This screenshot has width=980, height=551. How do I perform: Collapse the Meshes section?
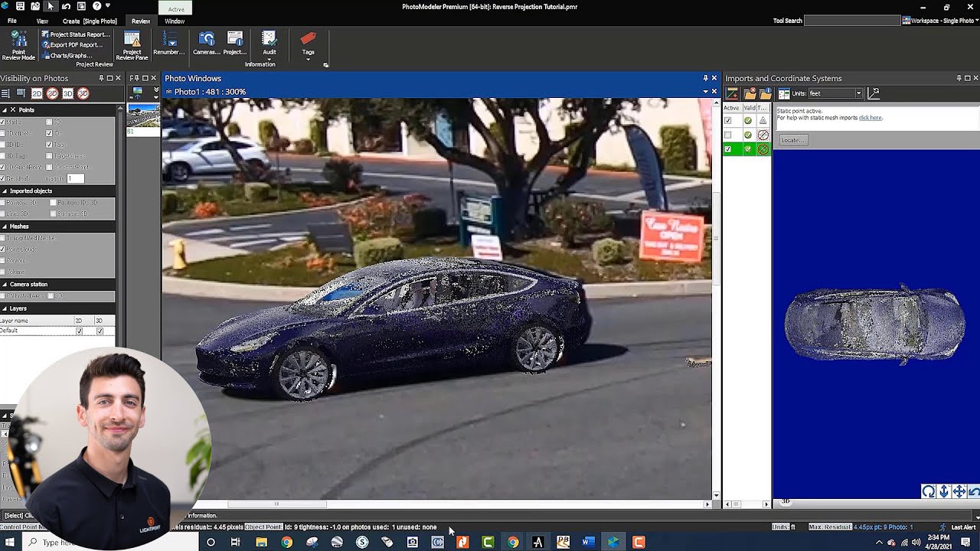(x=5, y=227)
